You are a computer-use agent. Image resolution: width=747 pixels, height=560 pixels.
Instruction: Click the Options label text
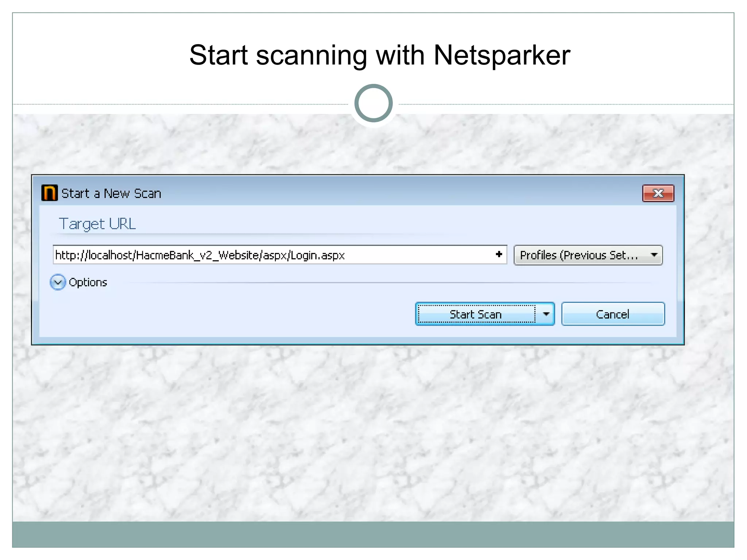coord(88,282)
